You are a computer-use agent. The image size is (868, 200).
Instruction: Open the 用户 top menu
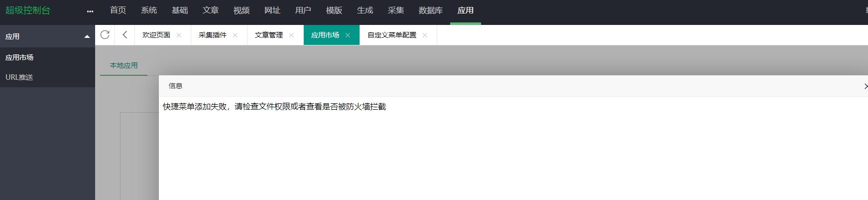coord(303,10)
